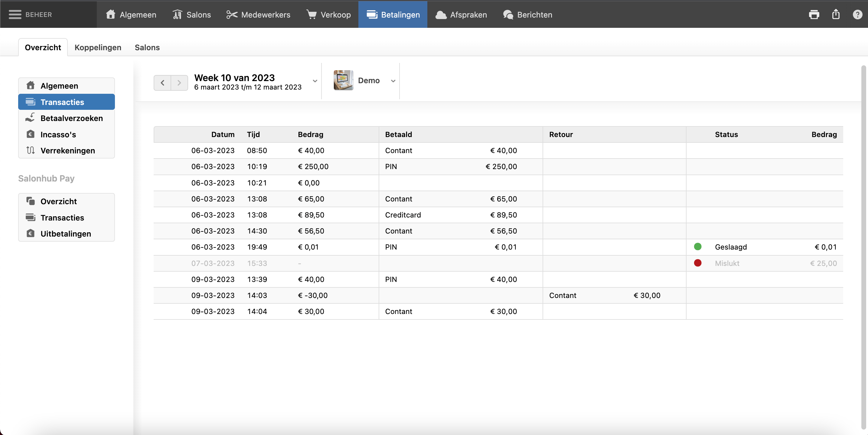Switch to the Koppelingen tab
The height and width of the screenshot is (435, 868).
(98, 47)
